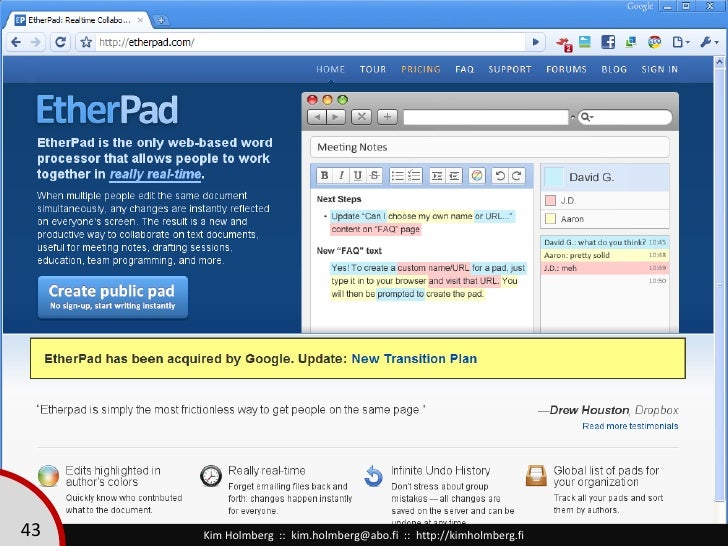Click the Strikethrough button in the pad toolbar
The width and height of the screenshot is (728, 546).
374,175
